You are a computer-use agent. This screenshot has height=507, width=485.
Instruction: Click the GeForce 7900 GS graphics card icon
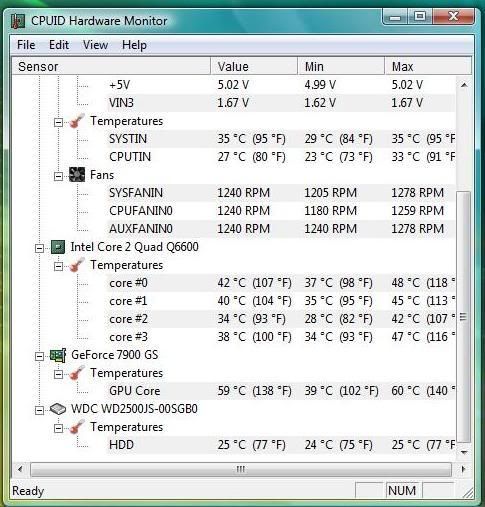coord(58,355)
